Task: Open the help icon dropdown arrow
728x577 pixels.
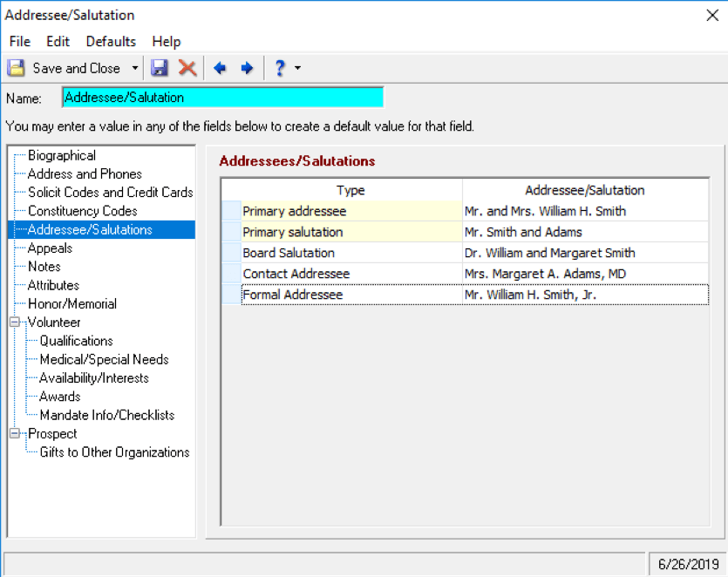Action: tap(297, 68)
